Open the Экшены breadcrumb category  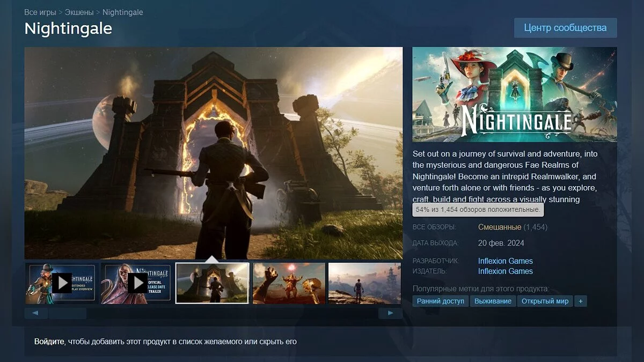tap(79, 12)
